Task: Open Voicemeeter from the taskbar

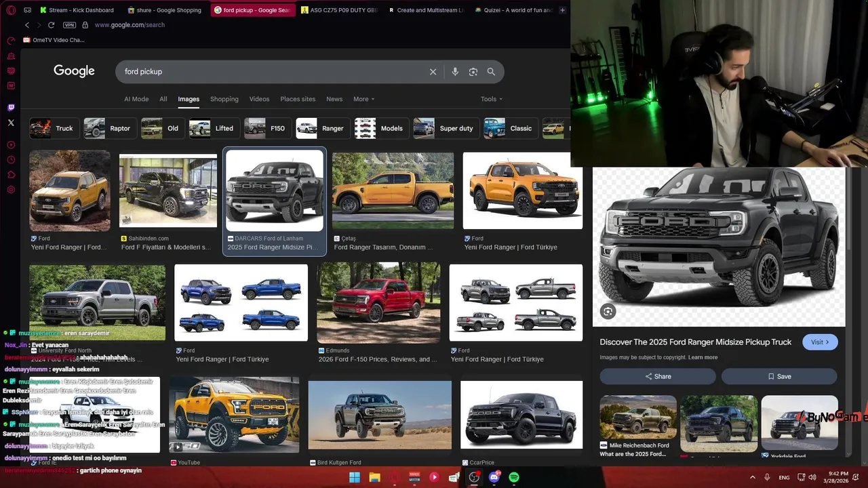Action: (414, 478)
